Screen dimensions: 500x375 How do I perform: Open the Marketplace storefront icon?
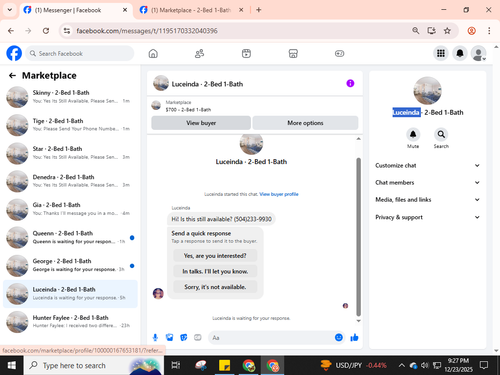pyautogui.click(x=293, y=53)
